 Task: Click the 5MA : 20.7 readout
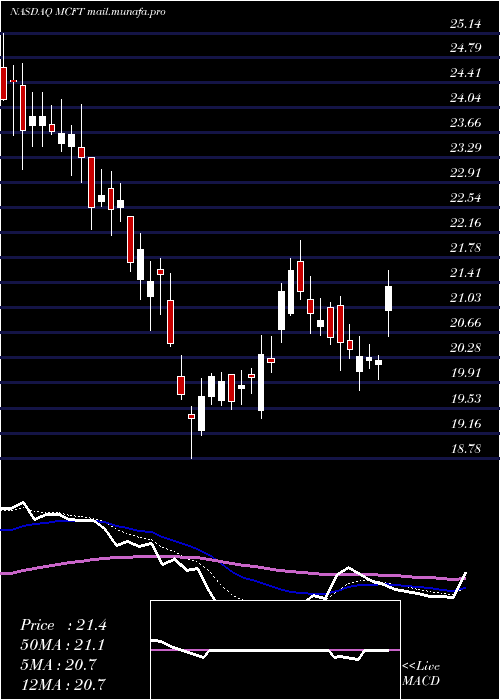click(x=58, y=665)
